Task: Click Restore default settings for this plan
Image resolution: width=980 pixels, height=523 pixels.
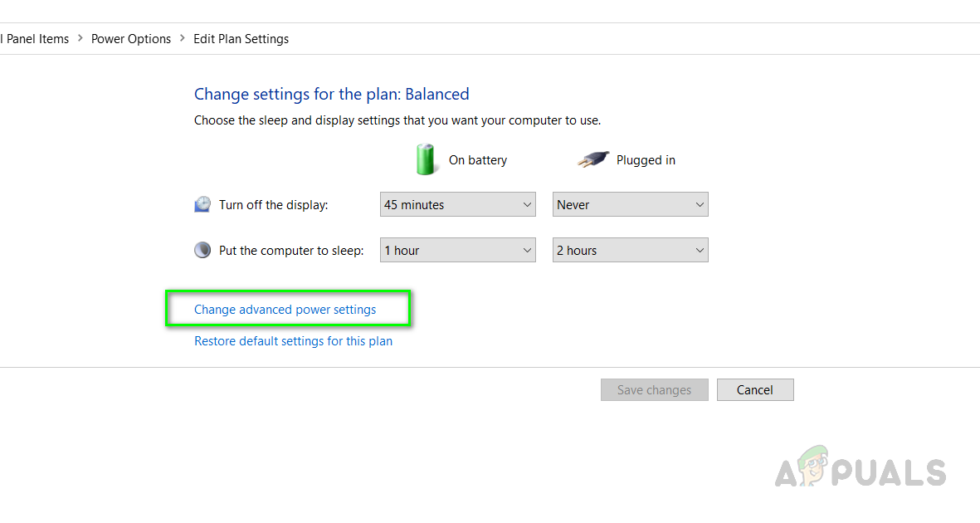Action: (293, 341)
